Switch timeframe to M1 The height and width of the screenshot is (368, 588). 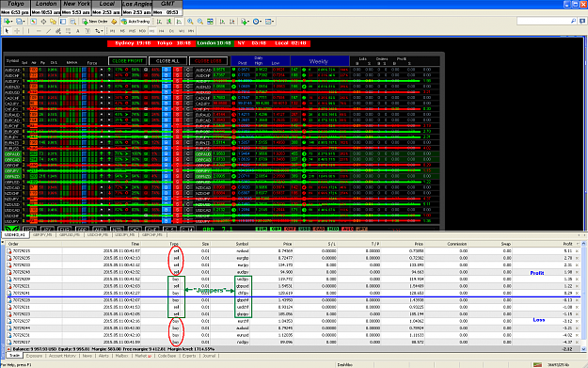pyautogui.click(x=112, y=31)
